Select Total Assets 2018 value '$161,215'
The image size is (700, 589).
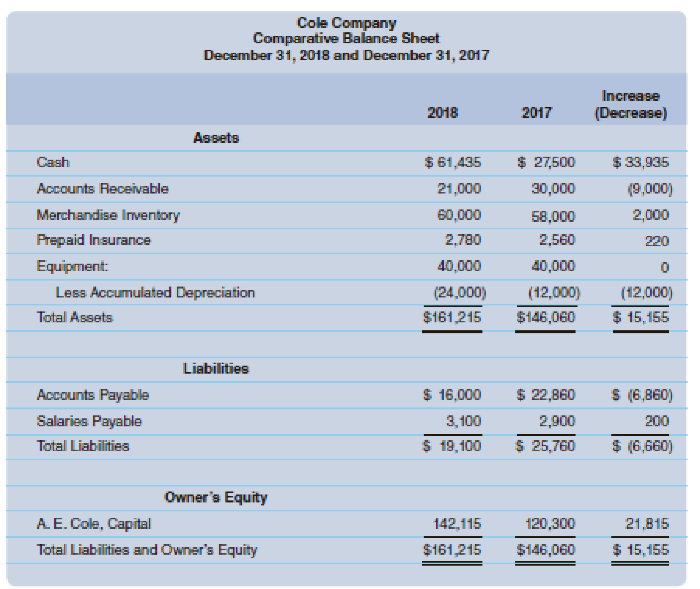(452, 317)
